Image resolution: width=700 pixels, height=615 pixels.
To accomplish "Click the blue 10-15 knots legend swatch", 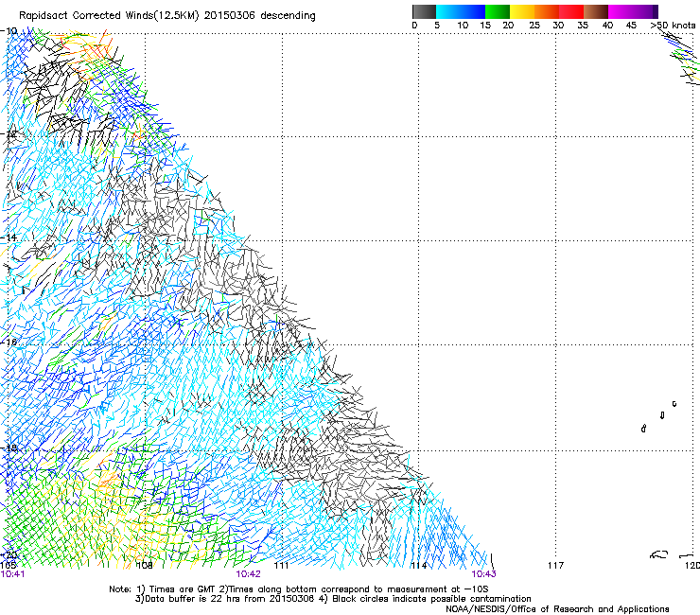I will point(473,11).
